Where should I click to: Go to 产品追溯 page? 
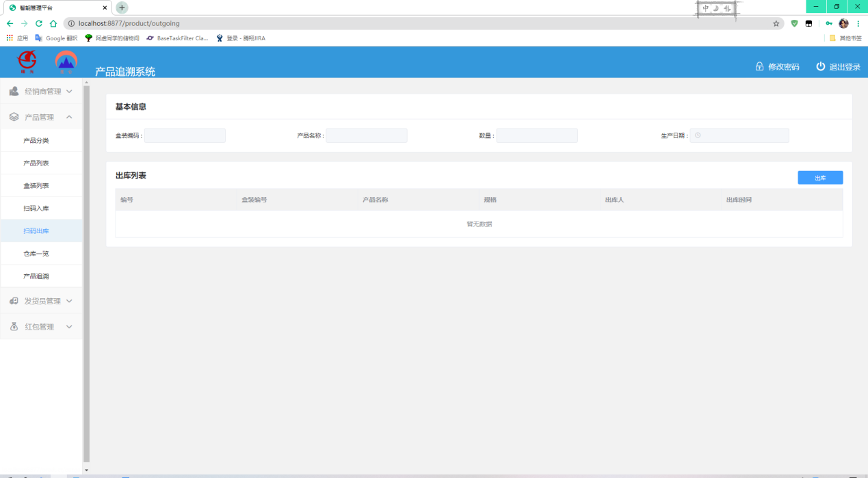point(36,276)
